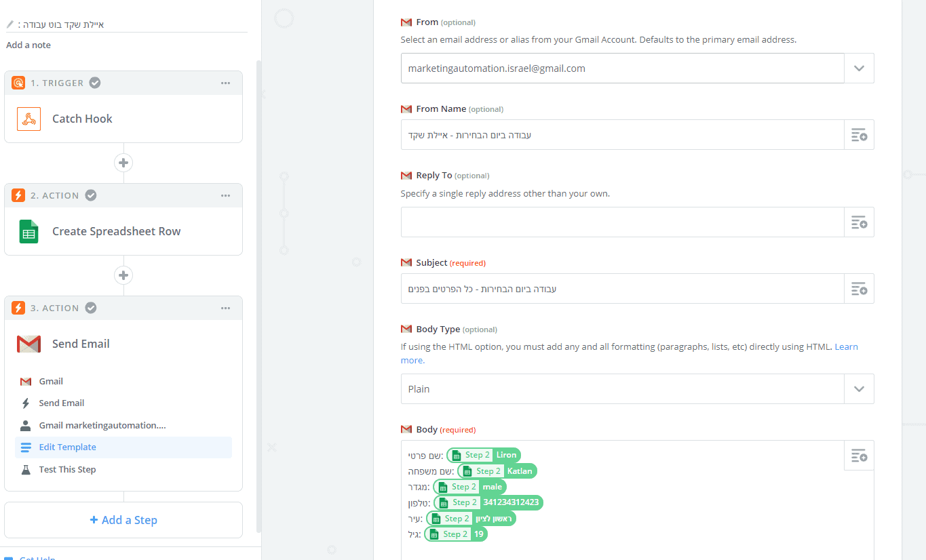The width and height of the screenshot is (926, 560).
Task: Select Edit Template in step list
Action: point(67,447)
